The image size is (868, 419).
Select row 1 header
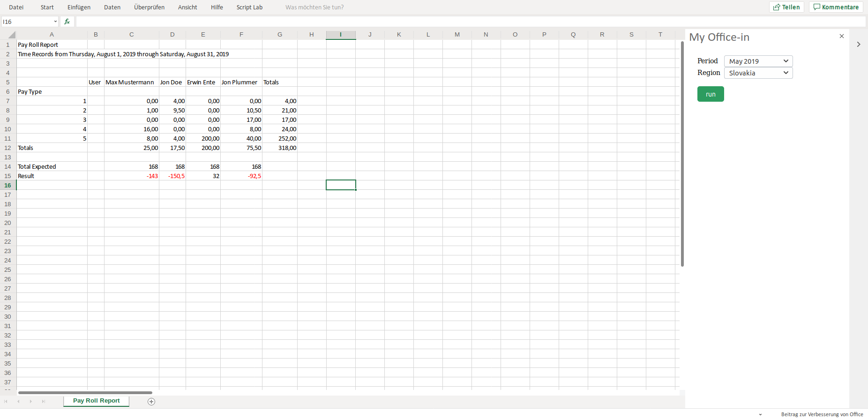pyautogui.click(x=8, y=45)
